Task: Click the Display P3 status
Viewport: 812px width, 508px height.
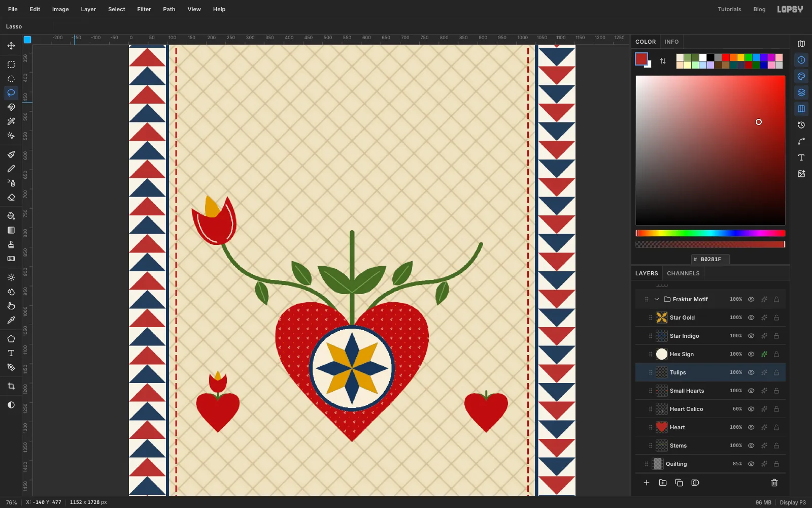Action: click(793, 502)
